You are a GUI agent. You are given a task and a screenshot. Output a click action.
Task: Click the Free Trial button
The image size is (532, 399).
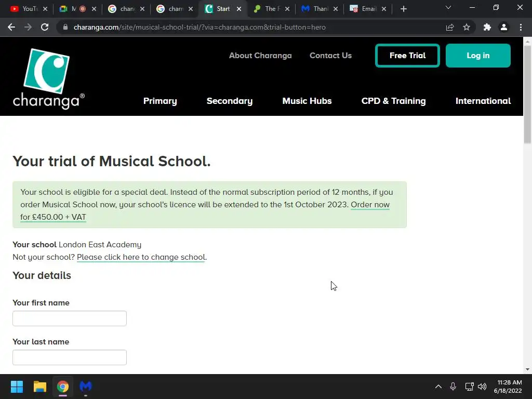pyautogui.click(x=407, y=55)
